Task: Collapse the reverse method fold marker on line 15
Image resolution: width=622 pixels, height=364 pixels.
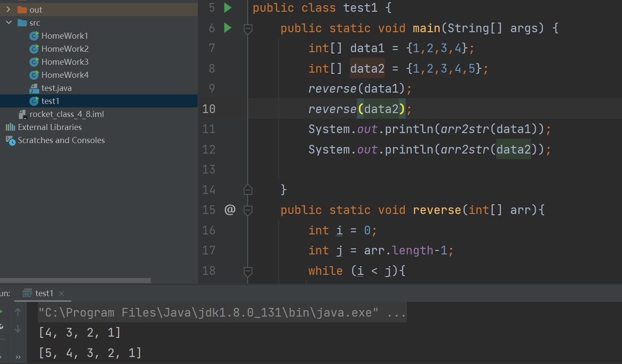Action: click(248, 210)
